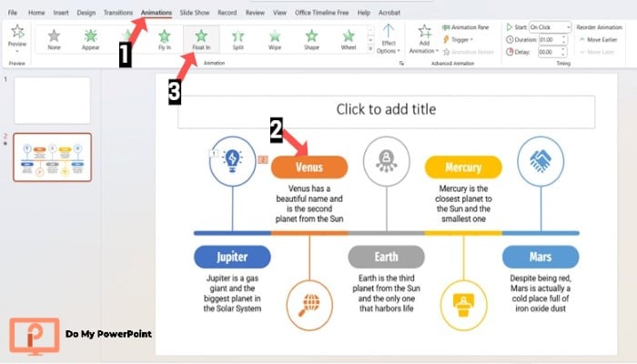Click the Animation Painter button

click(469, 52)
